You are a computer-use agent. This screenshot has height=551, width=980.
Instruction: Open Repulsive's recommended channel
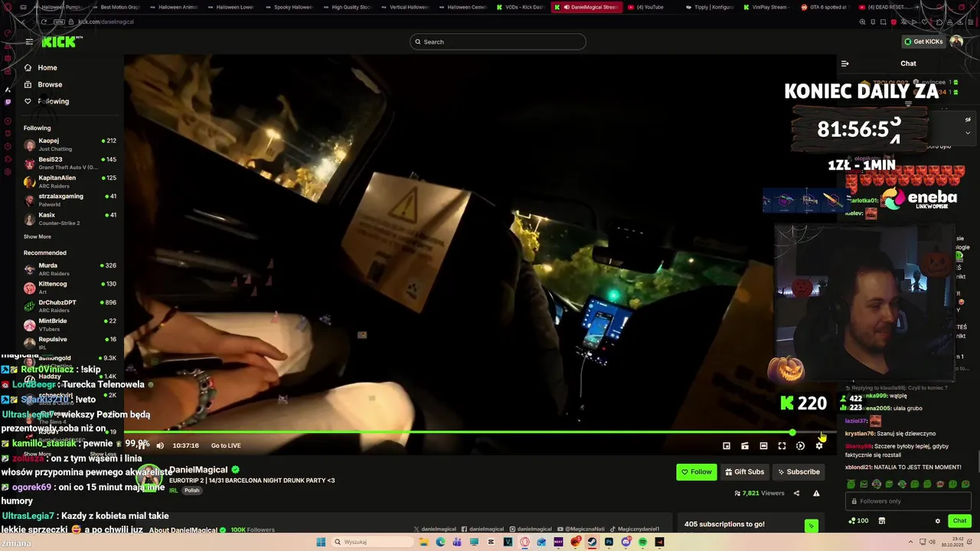tap(70, 342)
